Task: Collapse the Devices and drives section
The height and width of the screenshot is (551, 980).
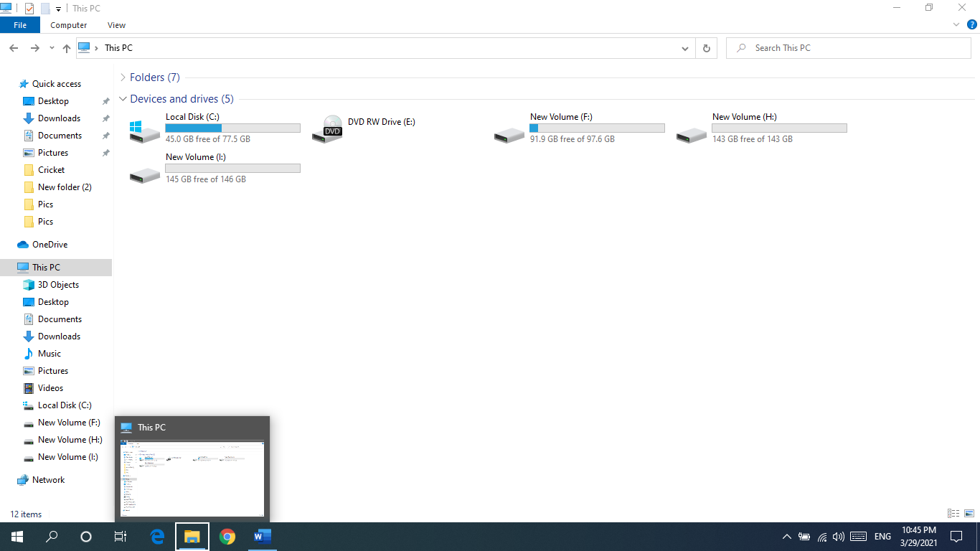Action: click(123, 98)
